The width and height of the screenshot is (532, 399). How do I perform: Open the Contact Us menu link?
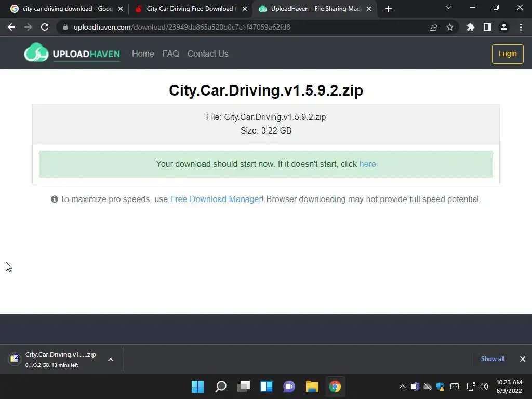tap(208, 54)
